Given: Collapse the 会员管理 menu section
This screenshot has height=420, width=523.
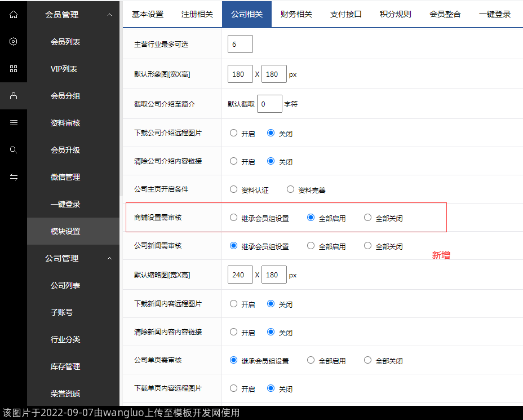Looking at the screenshot, I should pos(109,15).
